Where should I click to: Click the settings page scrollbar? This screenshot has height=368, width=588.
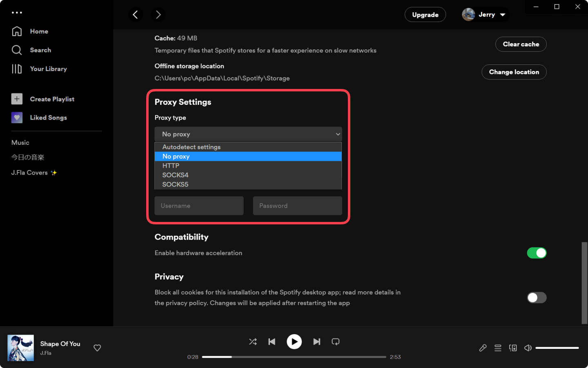pyautogui.click(x=584, y=283)
